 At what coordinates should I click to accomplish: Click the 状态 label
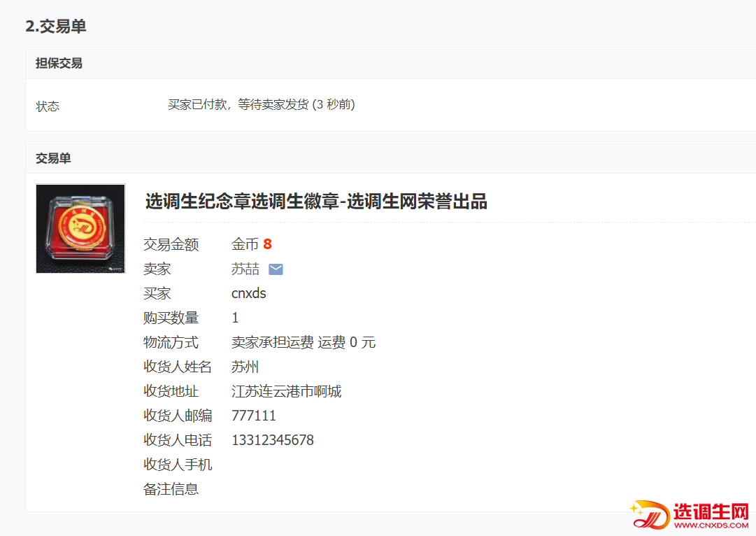click(x=48, y=106)
